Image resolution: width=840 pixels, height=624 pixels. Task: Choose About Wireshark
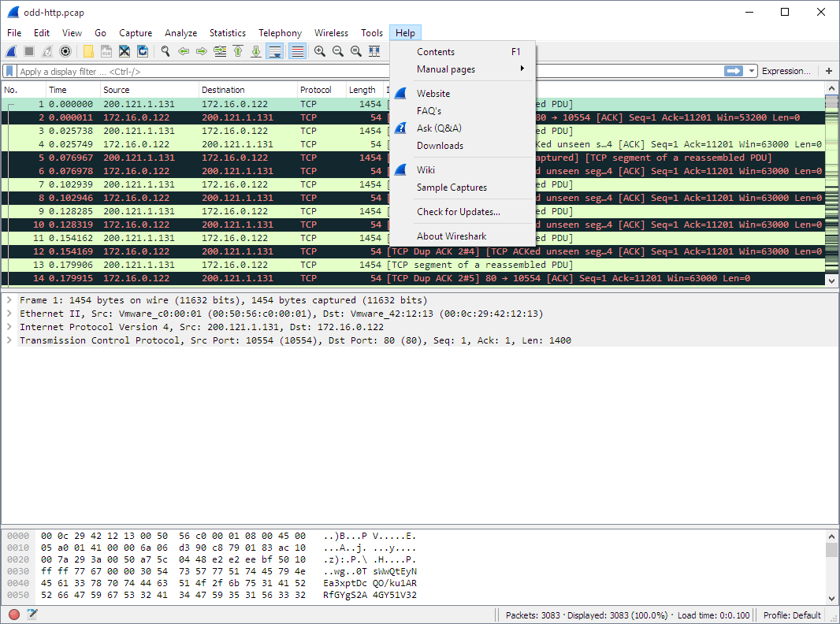(x=451, y=236)
